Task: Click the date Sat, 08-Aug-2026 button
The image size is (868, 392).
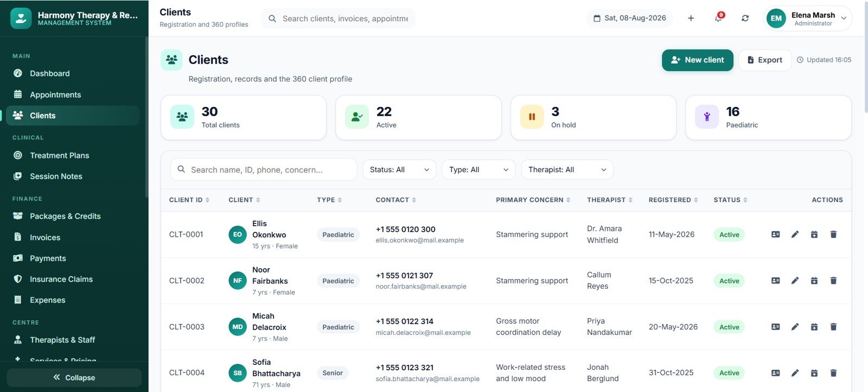Action: coord(630,18)
